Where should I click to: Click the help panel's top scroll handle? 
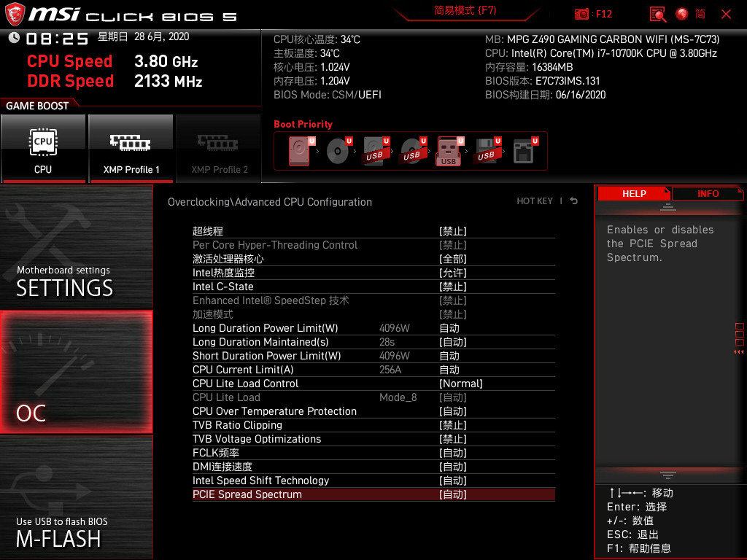coord(668,206)
